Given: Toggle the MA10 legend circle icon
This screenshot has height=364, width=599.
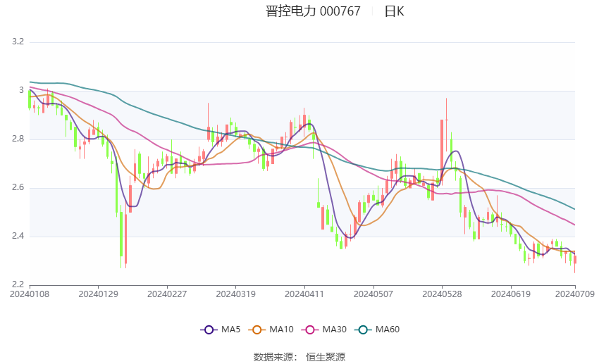Looking at the screenshot, I should 257,330.
